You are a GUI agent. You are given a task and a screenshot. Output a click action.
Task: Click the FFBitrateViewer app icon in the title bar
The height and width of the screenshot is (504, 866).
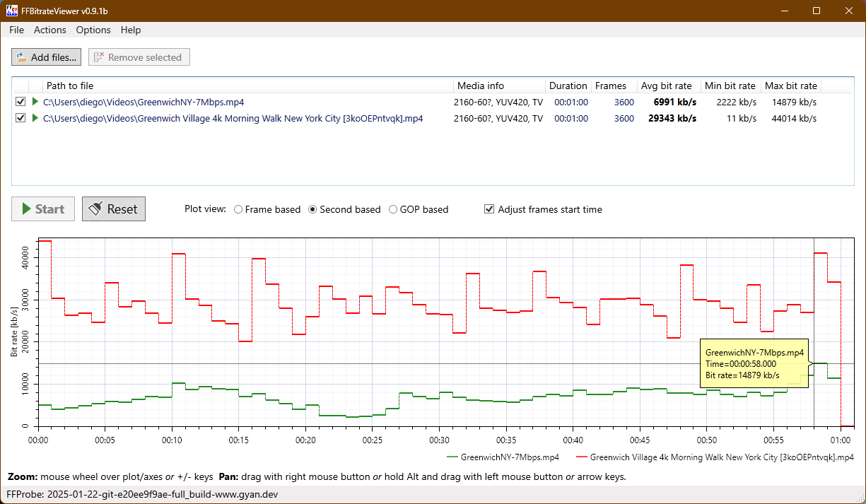click(x=12, y=11)
